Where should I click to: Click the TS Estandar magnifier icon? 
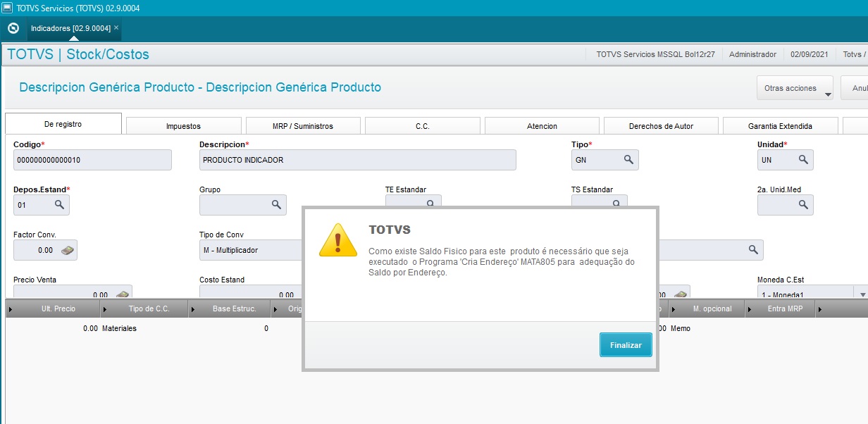tap(615, 203)
